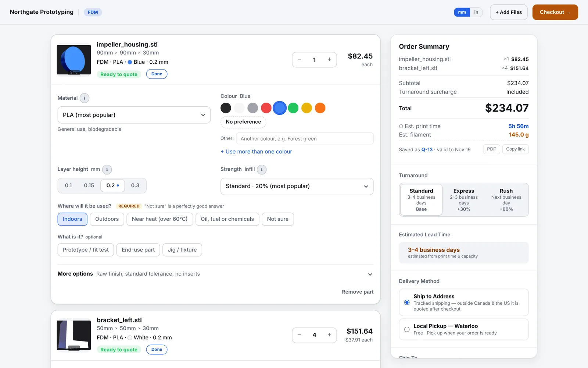Click Add Files button

coord(509,12)
